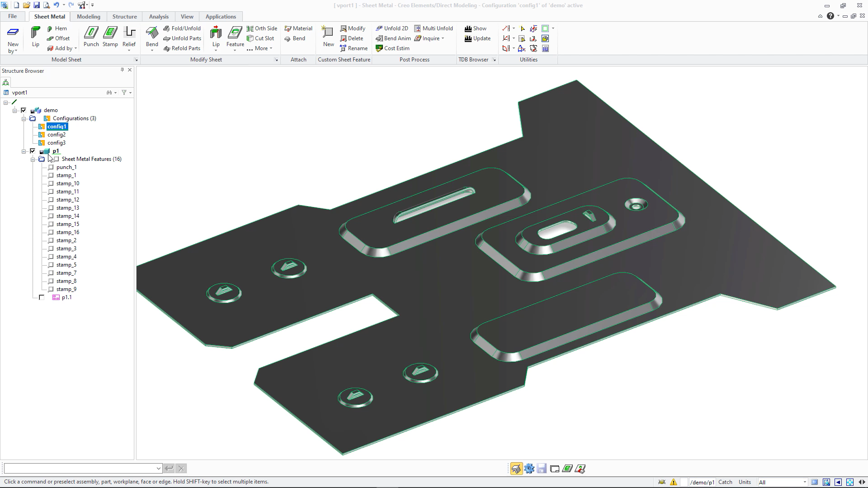Click Delete in Custom Sheet Feature

[x=351, y=38]
